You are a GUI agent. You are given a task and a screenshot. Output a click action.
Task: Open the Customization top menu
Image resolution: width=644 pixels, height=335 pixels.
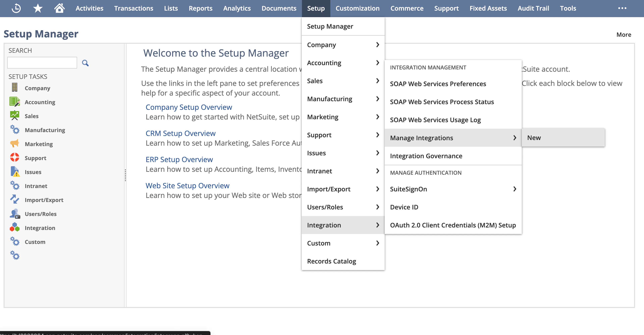pos(357,8)
